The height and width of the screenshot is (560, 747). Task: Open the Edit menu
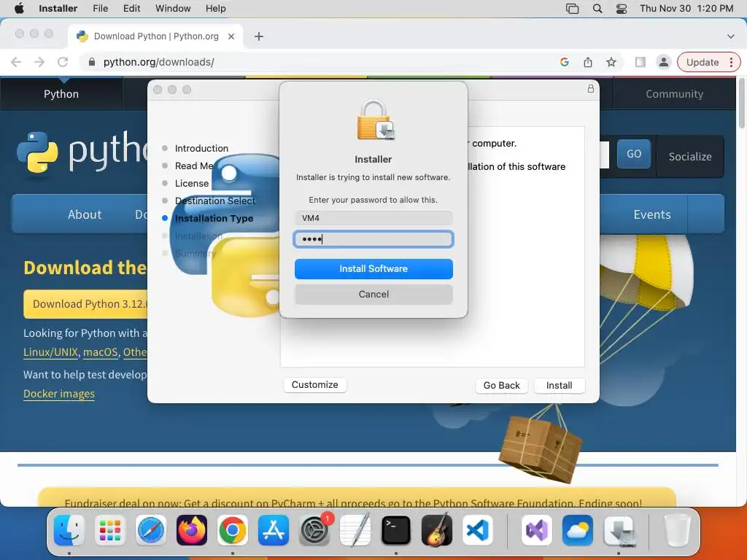coord(131,9)
